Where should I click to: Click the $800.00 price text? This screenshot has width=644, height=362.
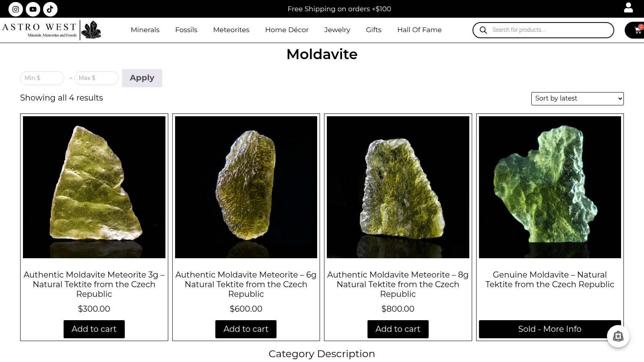(398, 309)
